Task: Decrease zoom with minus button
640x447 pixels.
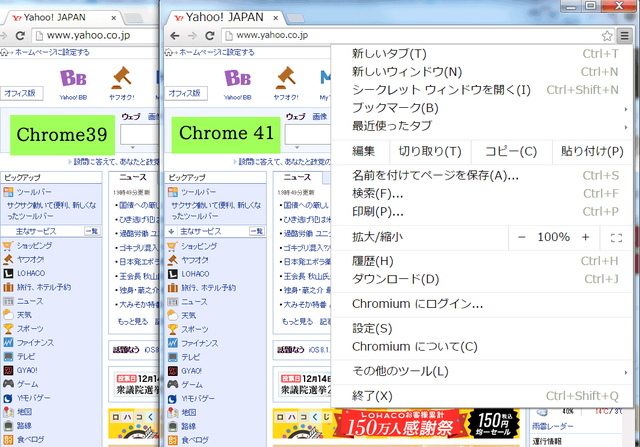Action: pyautogui.click(x=522, y=237)
